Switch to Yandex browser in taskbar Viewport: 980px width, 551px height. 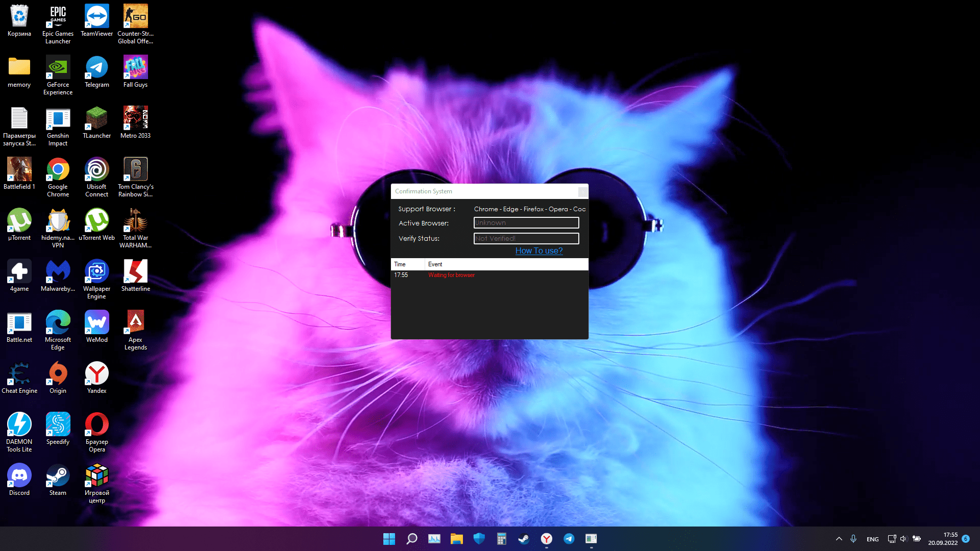pos(546,539)
